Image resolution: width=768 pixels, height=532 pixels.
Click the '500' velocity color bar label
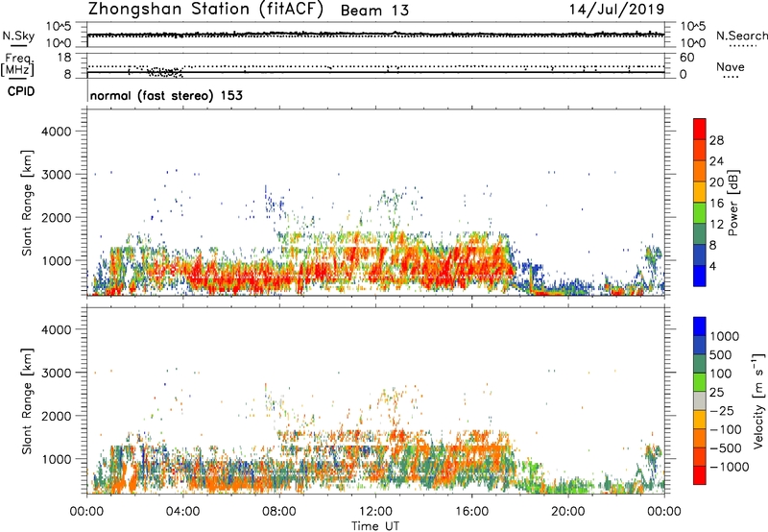[x=723, y=354]
